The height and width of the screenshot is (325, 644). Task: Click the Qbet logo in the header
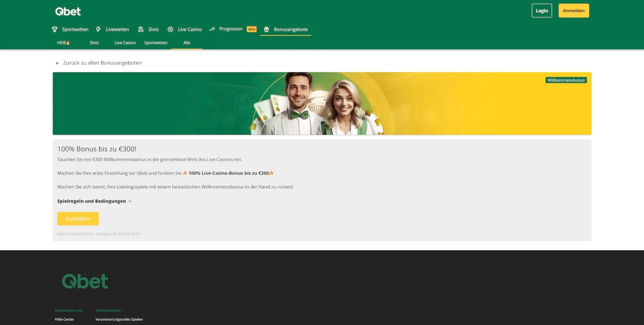(x=68, y=11)
